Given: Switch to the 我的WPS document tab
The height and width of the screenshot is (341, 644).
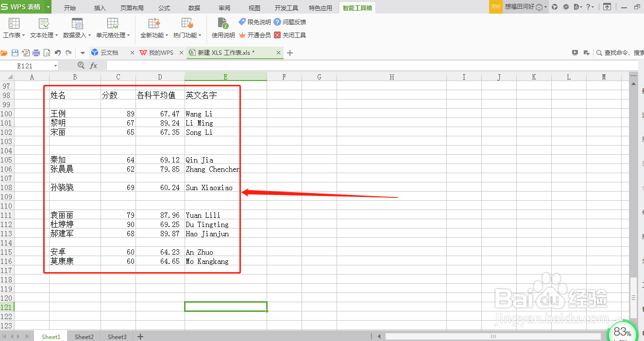Looking at the screenshot, I should coord(160,53).
